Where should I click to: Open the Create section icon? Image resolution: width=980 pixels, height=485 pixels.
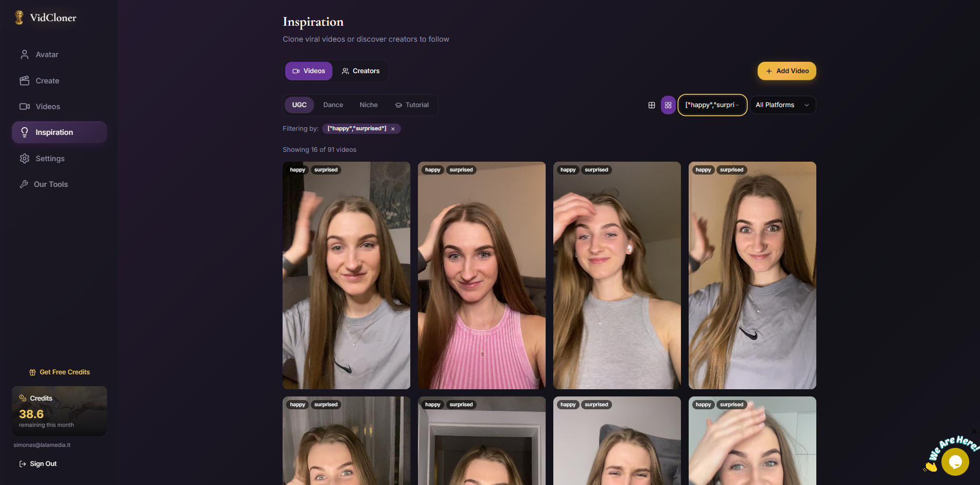24,80
